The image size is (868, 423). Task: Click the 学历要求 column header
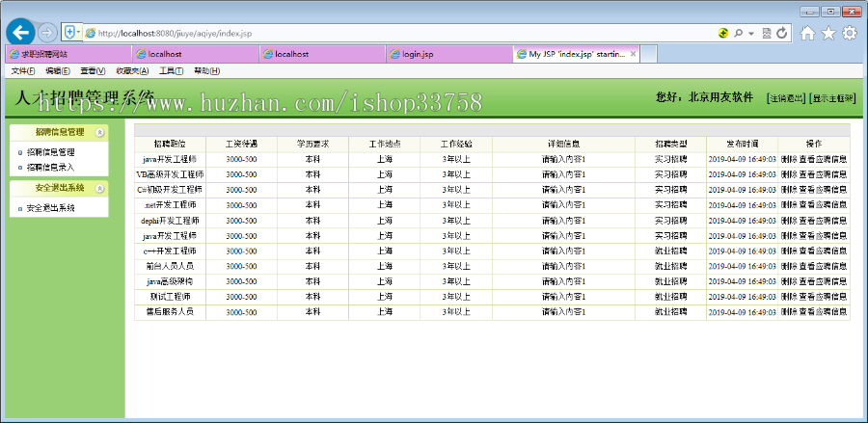312,144
